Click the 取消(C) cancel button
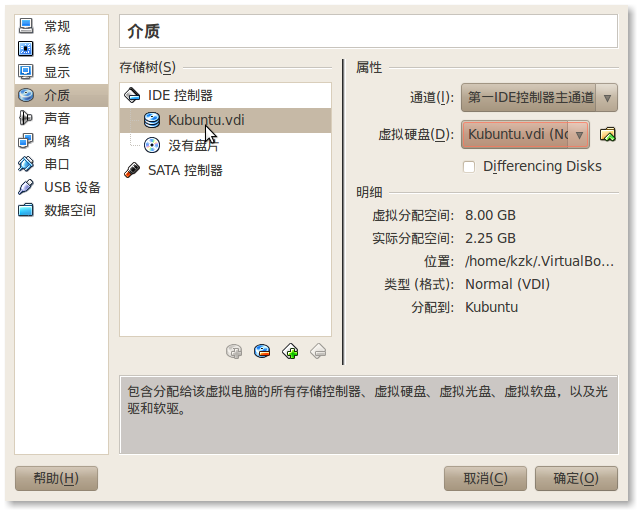The height and width of the screenshot is (510, 637). pos(485,478)
